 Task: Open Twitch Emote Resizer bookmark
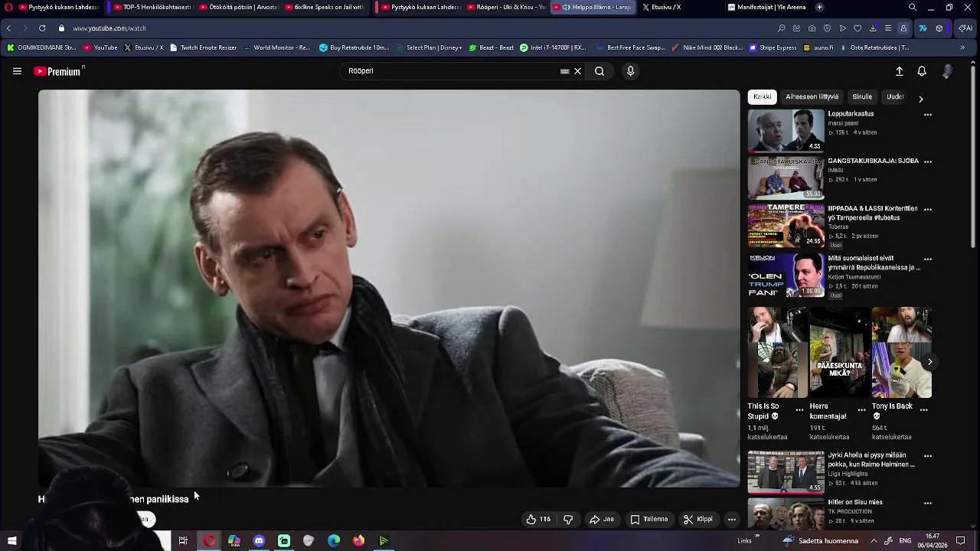[x=204, y=47]
